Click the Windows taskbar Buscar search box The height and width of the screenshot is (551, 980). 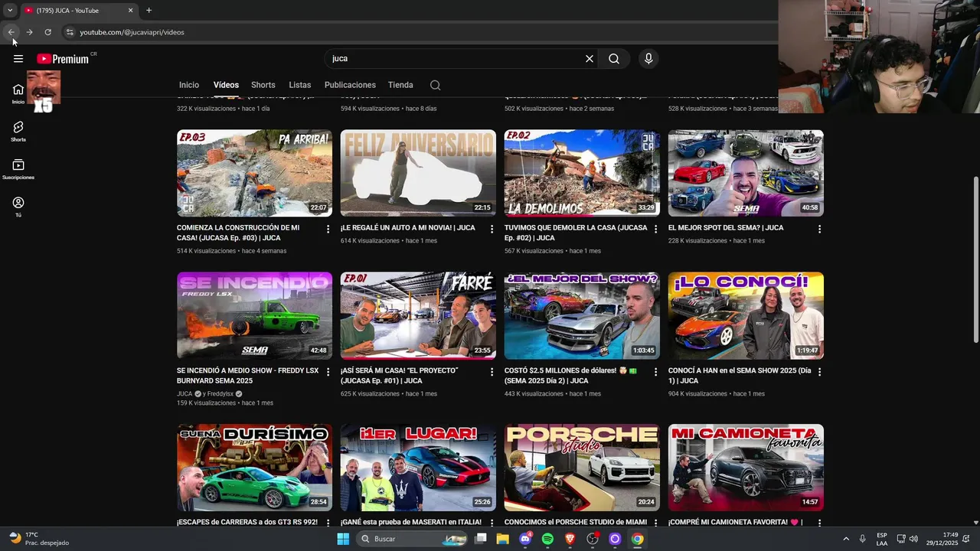coord(413,539)
